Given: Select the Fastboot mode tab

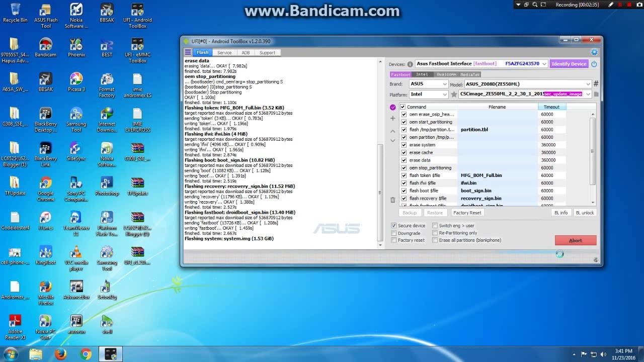Looking at the screenshot, I should point(400,74).
